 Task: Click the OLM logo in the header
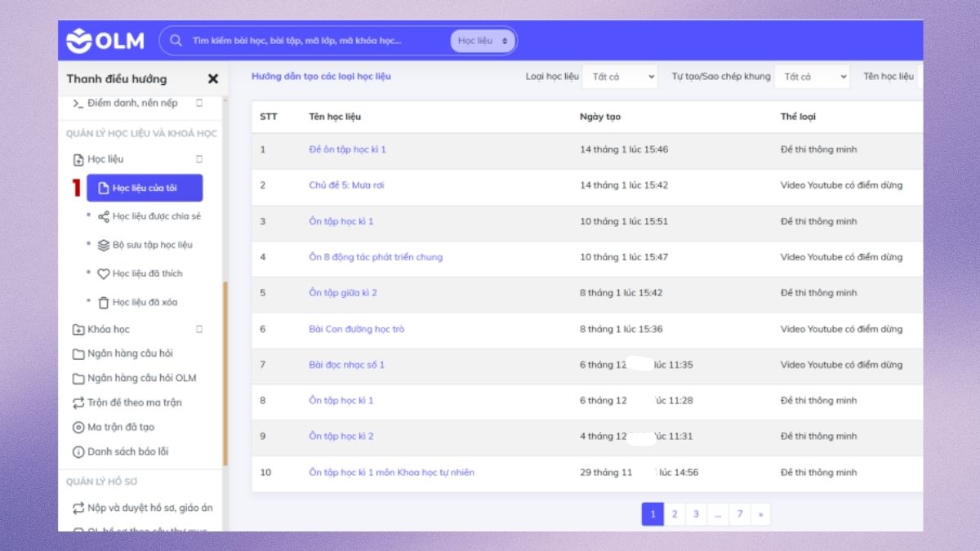[105, 40]
